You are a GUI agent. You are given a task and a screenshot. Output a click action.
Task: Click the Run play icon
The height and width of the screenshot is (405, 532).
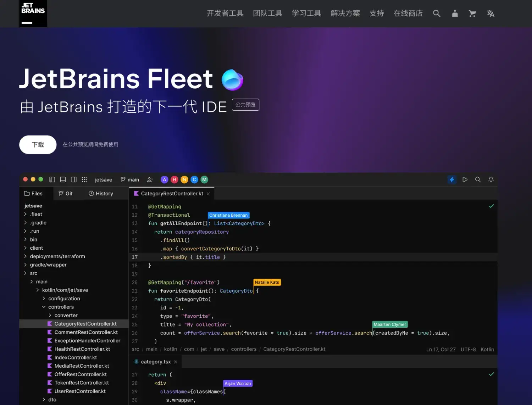pyautogui.click(x=465, y=179)
